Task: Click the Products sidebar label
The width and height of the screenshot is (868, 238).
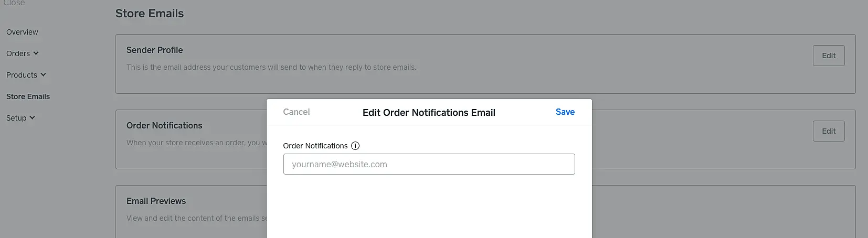Action: [x=22, y=75]
